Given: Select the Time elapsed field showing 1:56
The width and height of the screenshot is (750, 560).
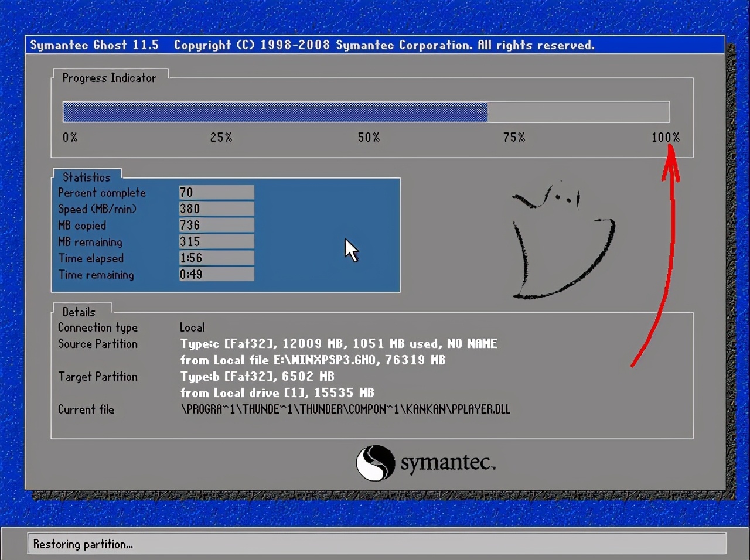Looking at the screenshot, I should click(216, 258).
